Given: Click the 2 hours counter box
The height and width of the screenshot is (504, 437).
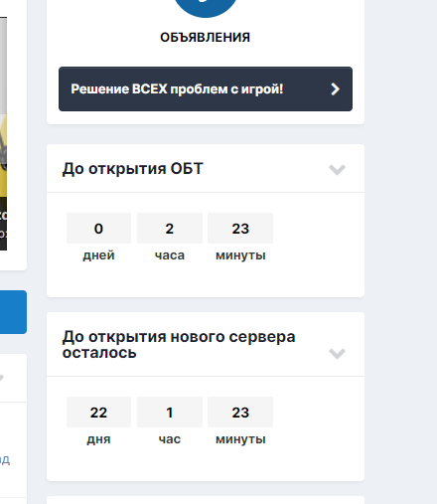Looking at the screenshot, I should click(170, 229).
